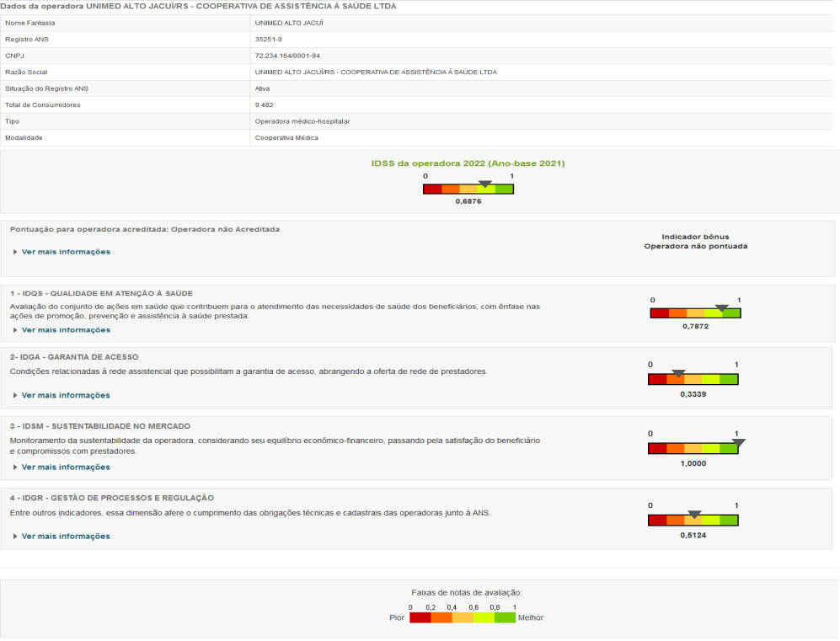Expand 'Ver mais informações' under IDGR Gestão de Processos
Viewport: 840px width, 641px height.
[x=62, y=536]
